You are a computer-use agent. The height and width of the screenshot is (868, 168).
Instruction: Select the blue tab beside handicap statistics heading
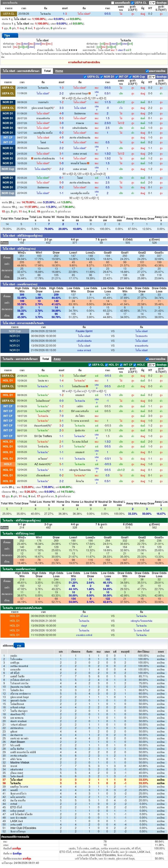[19, 646]
